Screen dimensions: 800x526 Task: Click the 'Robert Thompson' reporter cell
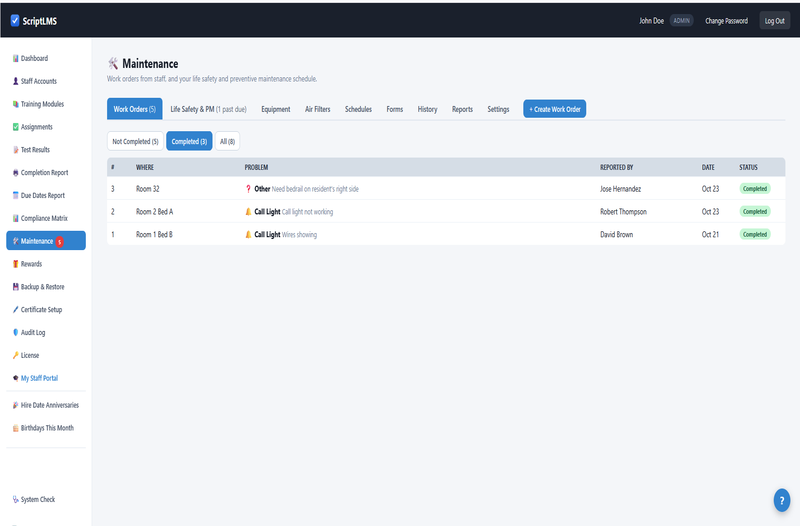(623, 212)
